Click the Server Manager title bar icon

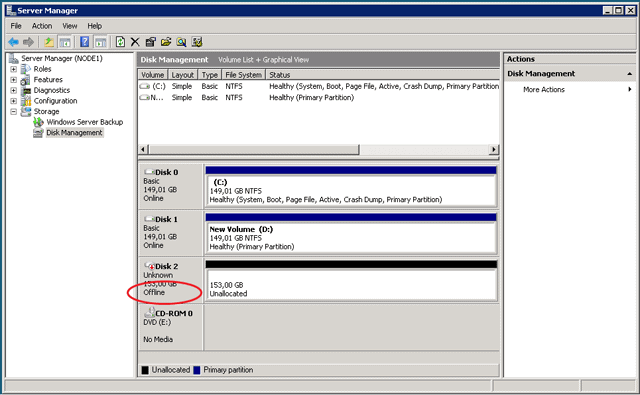coord(11,10)
